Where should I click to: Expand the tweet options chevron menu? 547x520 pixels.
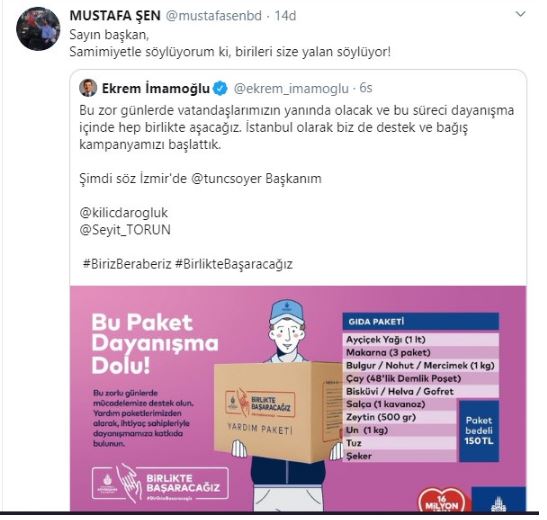click(x=520, y=14)
